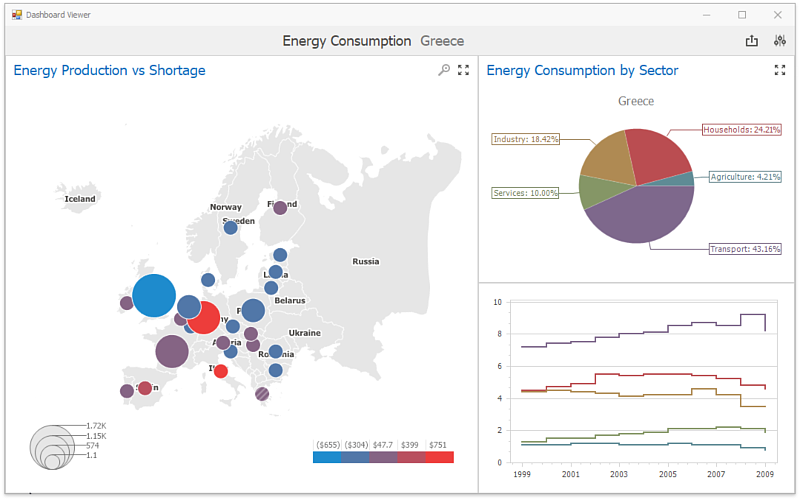Click the export dashboard icon
The image size is (800, 500).
pos(752,41)
